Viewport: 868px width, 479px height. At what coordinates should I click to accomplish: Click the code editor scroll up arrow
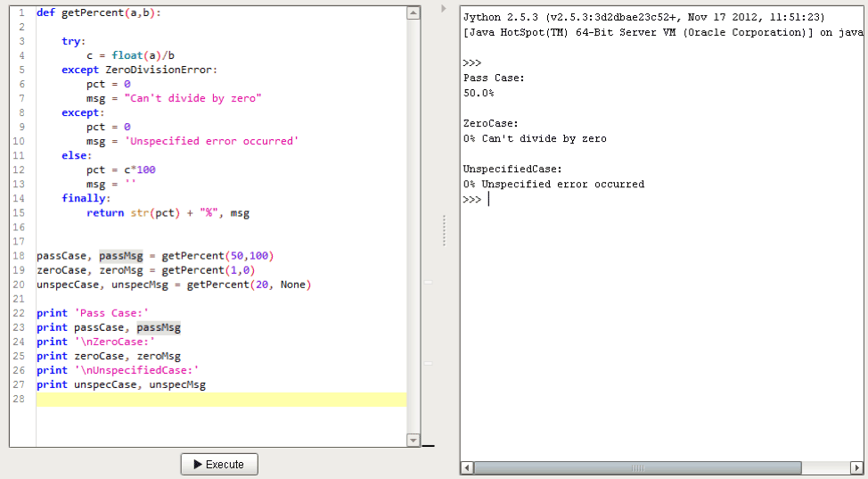(x=413, y=12)
